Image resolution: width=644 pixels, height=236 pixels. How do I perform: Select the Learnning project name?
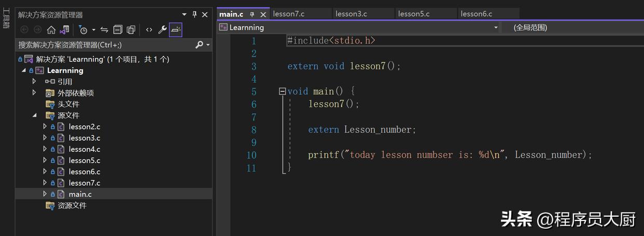65,70
